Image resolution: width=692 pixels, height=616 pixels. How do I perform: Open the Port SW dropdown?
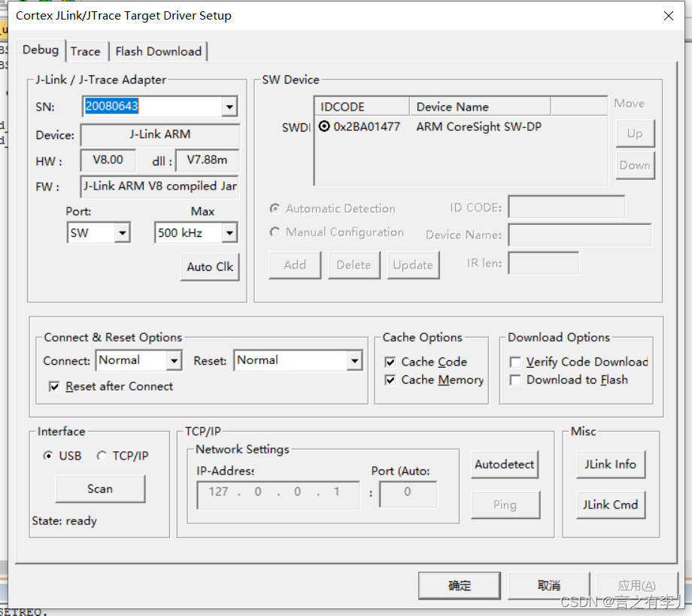click(123, 232)
